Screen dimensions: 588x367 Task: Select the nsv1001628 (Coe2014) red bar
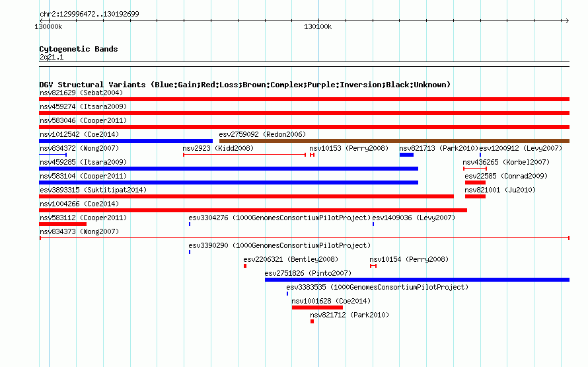click(x=317, y=307)
